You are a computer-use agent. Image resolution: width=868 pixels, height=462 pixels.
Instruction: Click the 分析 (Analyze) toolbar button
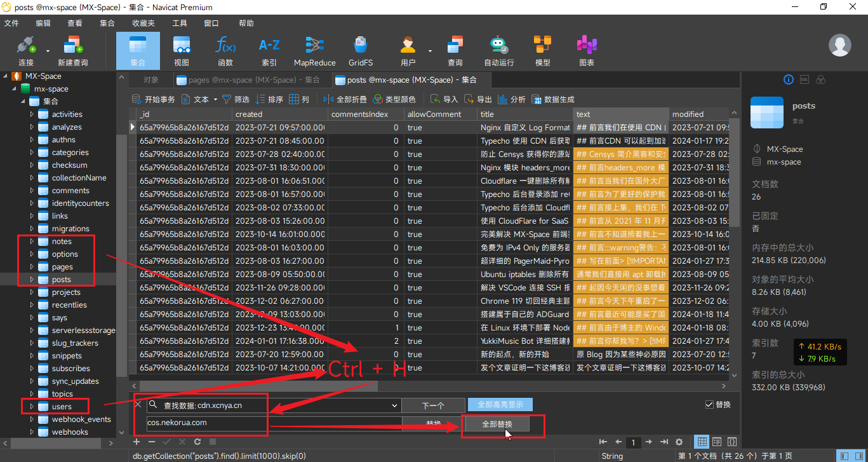512,99
